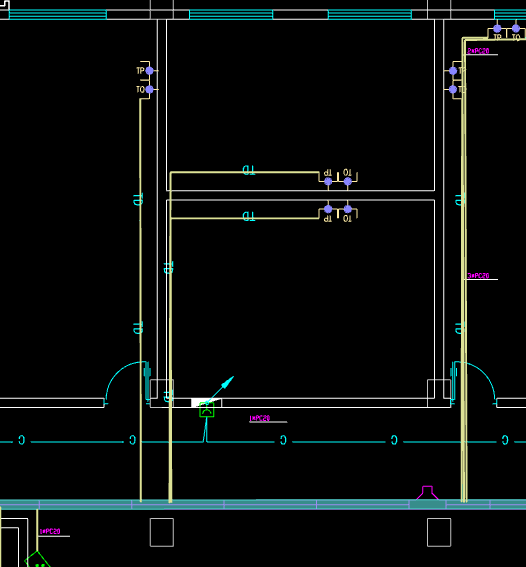Select the green diamond symbol at the bottom-left corner
The width and height of the screenshot is (526, 567).
click(37, 559)
